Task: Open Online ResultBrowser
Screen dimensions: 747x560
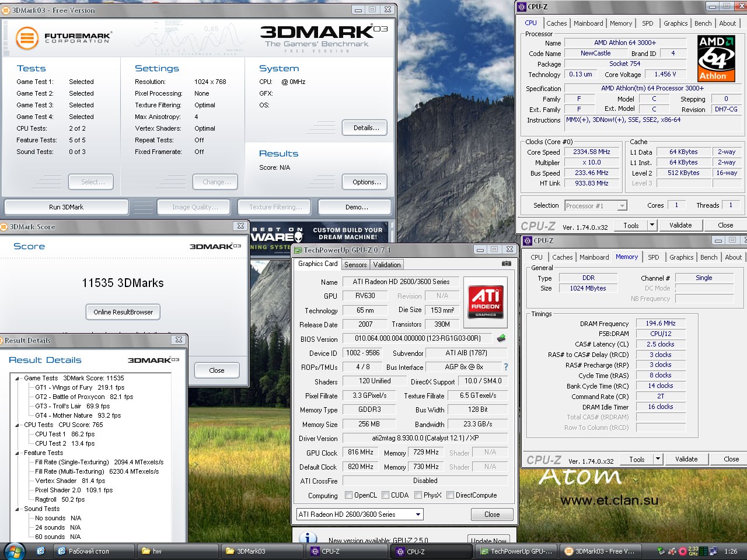Action: click(x=123, y=312)
